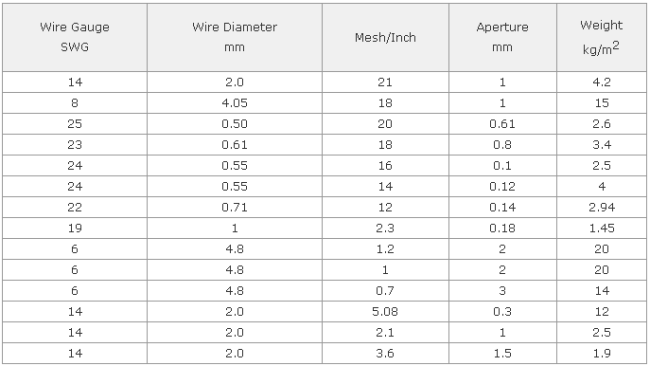Viewport: 650px width, 366px height.
Task: Select the wire gauge 25 cell
Action: (x=75, y=124)
